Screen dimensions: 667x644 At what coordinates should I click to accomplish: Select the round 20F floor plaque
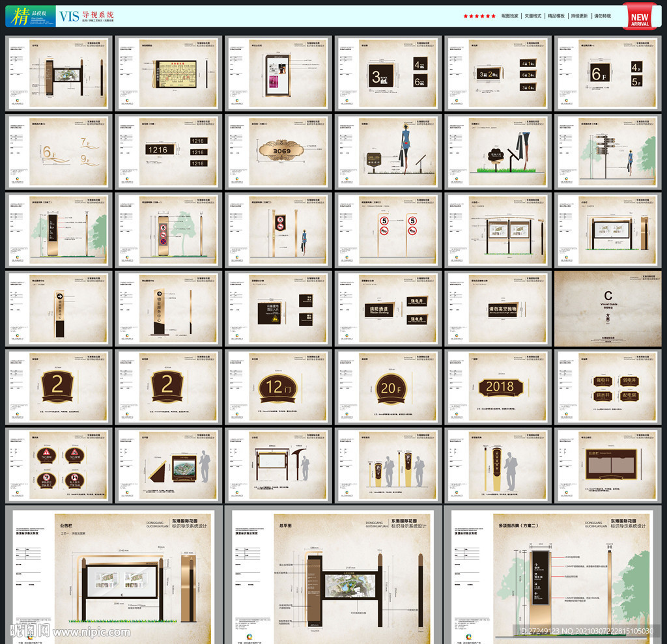pos(390,388)
